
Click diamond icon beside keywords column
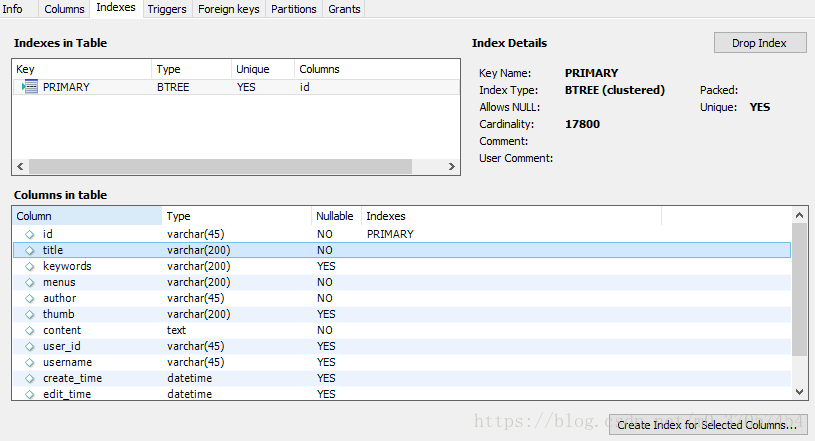click(x=30, y=266)
